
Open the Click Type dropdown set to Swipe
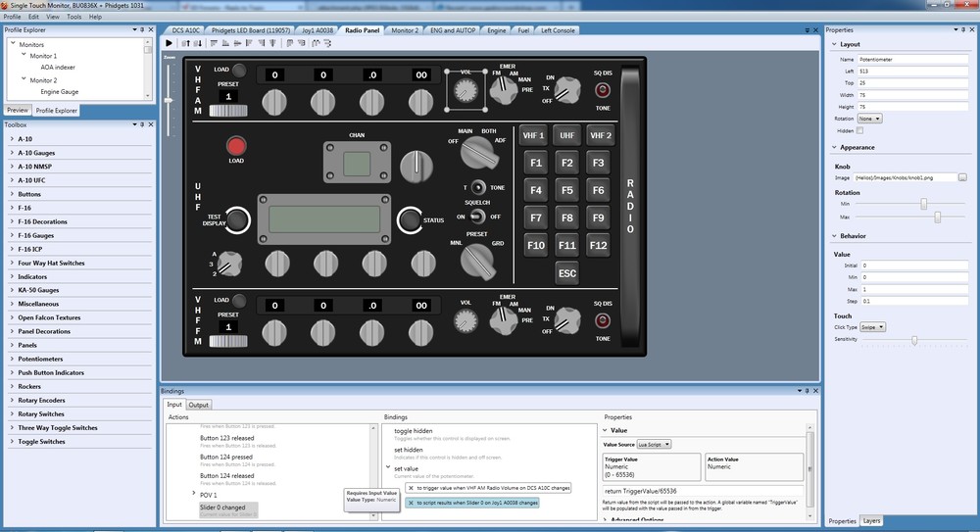click(x=872, y=327)
